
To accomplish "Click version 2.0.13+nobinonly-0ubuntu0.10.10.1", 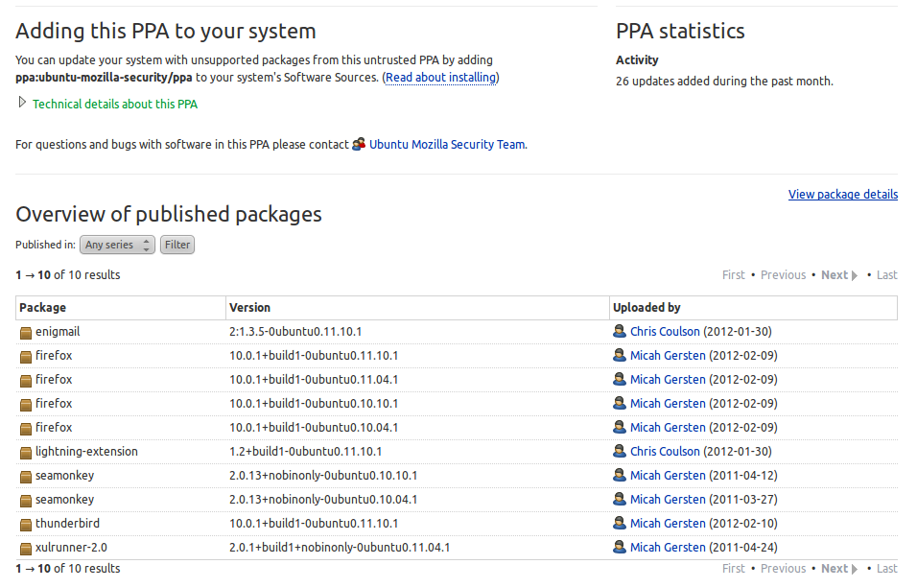I will pyautogui.click(x=323, y=476).
